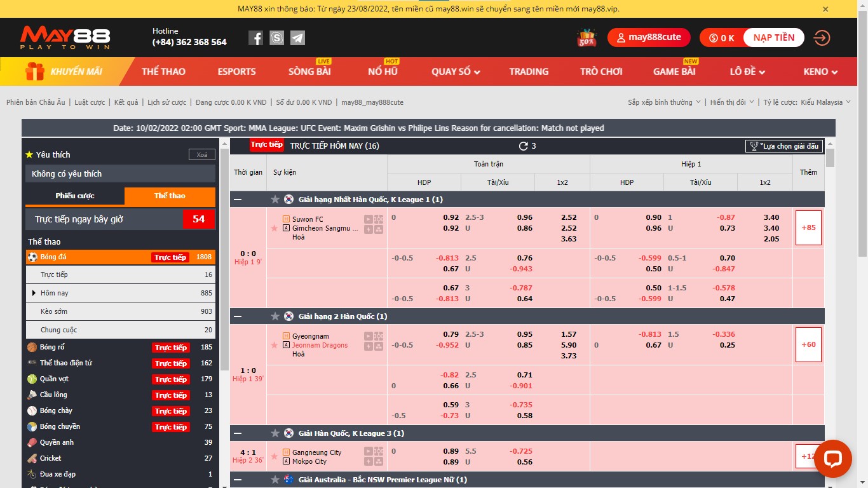The width and height of the screenshot is (868, 488).
Task: Open the scoreboard icon for Gyeongnam match
Action: 379,336
